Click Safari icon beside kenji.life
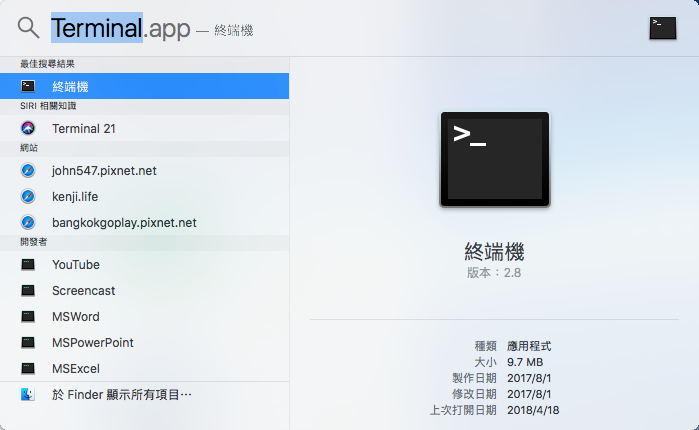The image size is (699, 430). [x=28, y=196]
